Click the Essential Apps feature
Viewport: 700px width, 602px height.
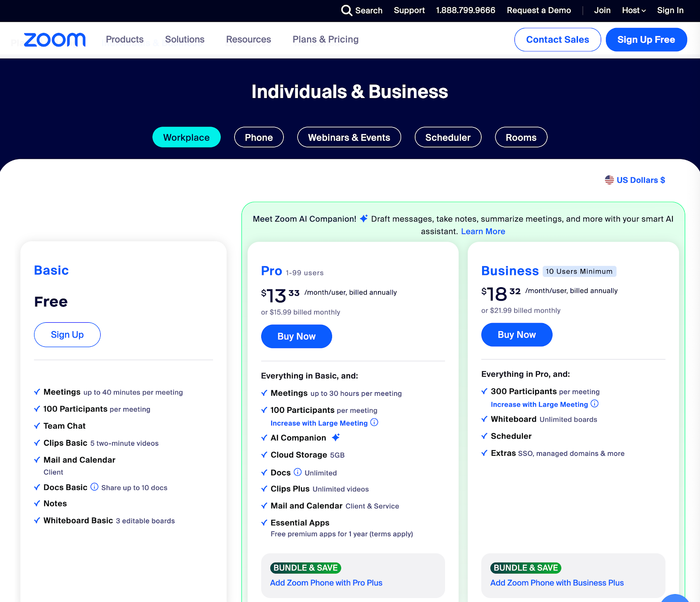click(300, 523)
